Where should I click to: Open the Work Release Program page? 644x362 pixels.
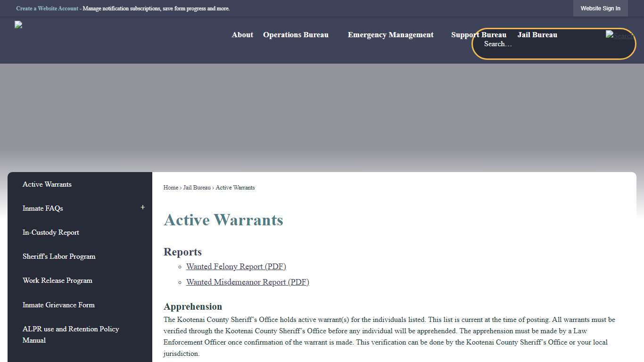pyautogui.click(x=57, y=280)
